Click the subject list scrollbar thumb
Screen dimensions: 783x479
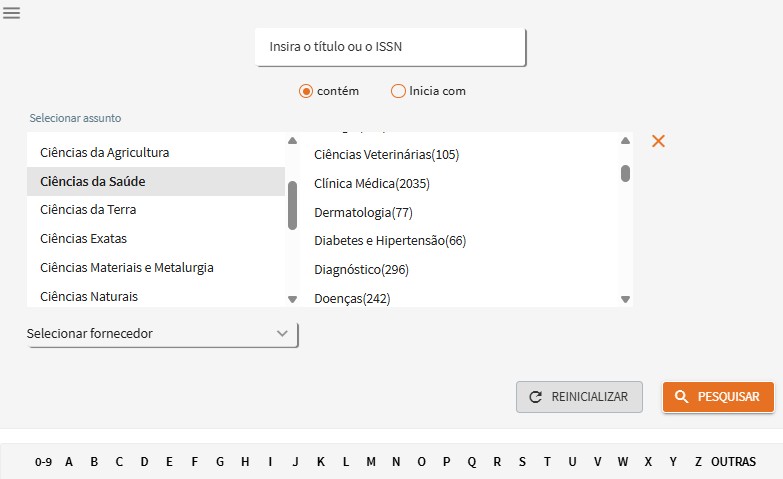click(293, 205)
